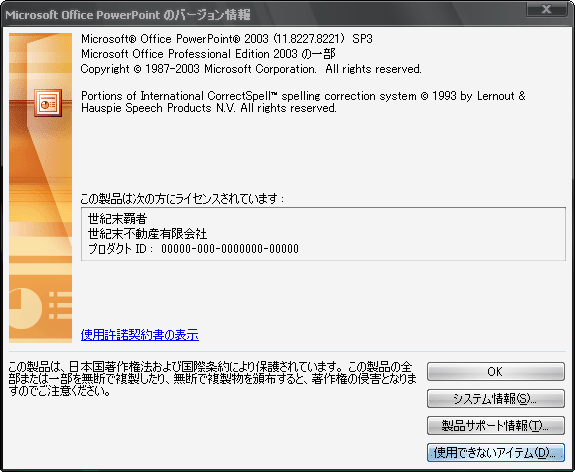Click the company name 世紀末不動産有限会社
The width and height of the screenshot is (575, 472).
click(147, 234)
